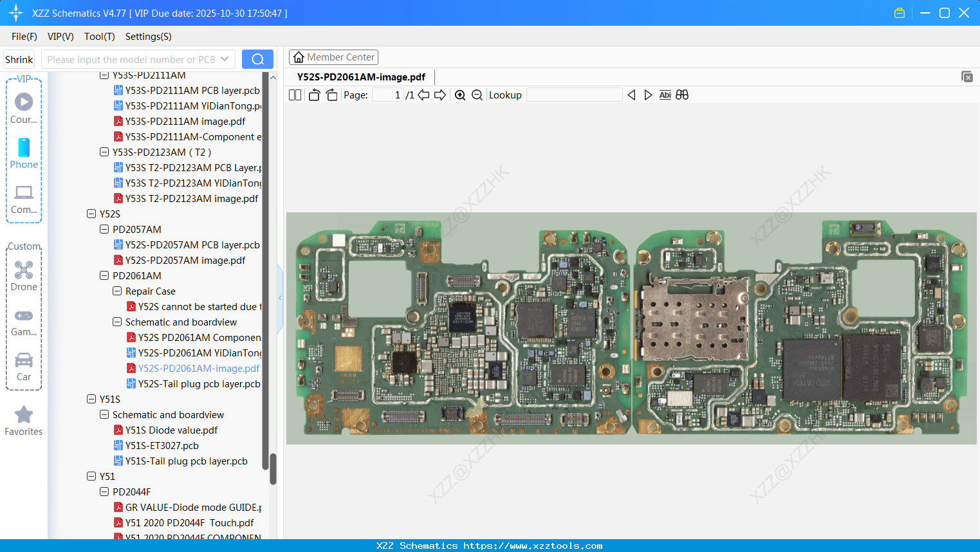Image resolution: width=980 pixels, height=552 pixels.
Task: Open the Tool(T) menu
Action: 99,37
